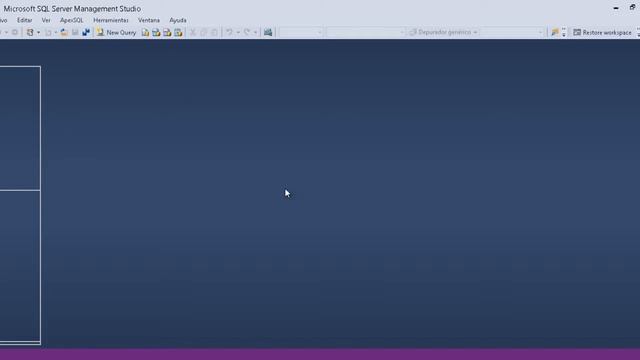Screen dimensions: 640x360
Task: Click the Cut scissors icon
Action: (193, 32)
